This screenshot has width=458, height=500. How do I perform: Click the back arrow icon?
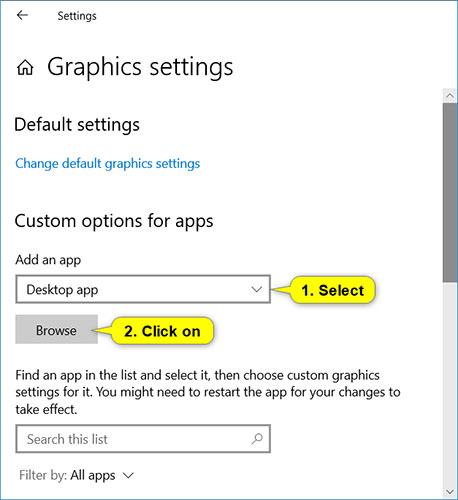(x=22, y=15)
